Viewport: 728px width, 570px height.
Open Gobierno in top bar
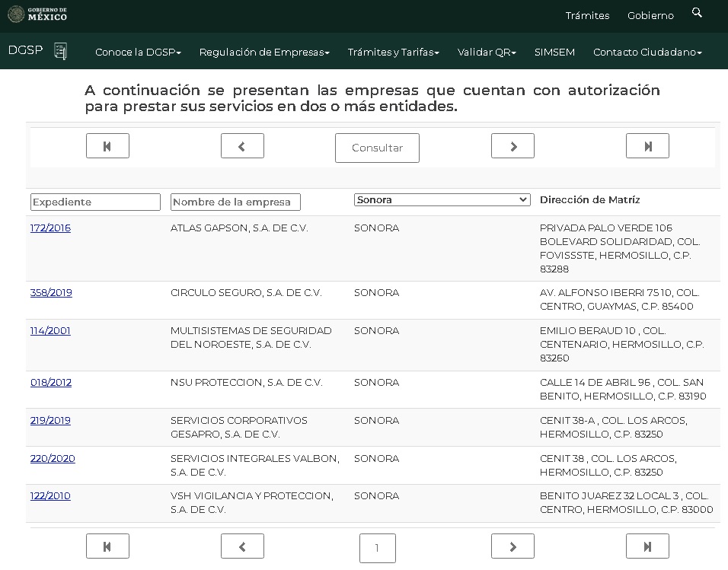(x=650, y=15)
